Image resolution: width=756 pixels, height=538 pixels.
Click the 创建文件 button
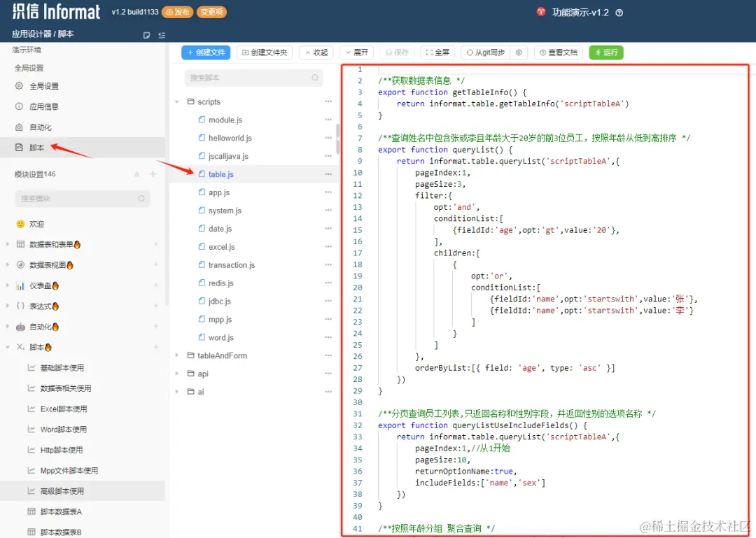tap(206, 52)
